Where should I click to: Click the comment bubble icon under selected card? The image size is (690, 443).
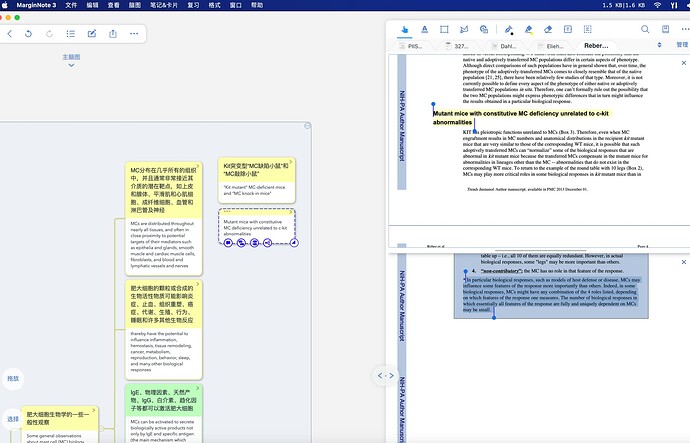(228, 243)
